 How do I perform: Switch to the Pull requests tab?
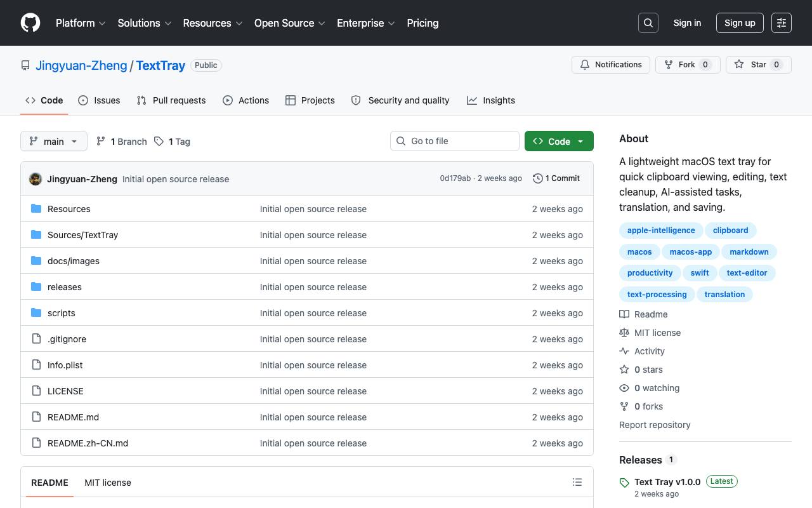[x=171, y=100]
